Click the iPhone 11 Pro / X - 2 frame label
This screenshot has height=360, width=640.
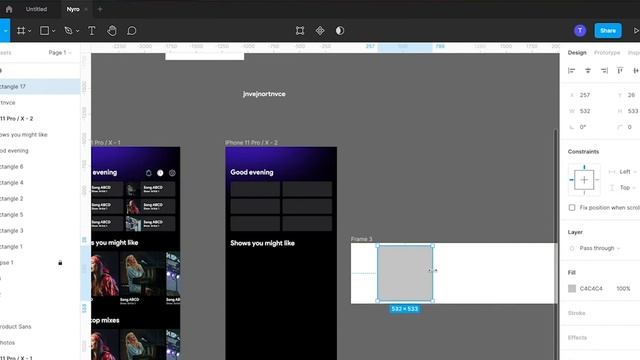(x=251, y=142)
